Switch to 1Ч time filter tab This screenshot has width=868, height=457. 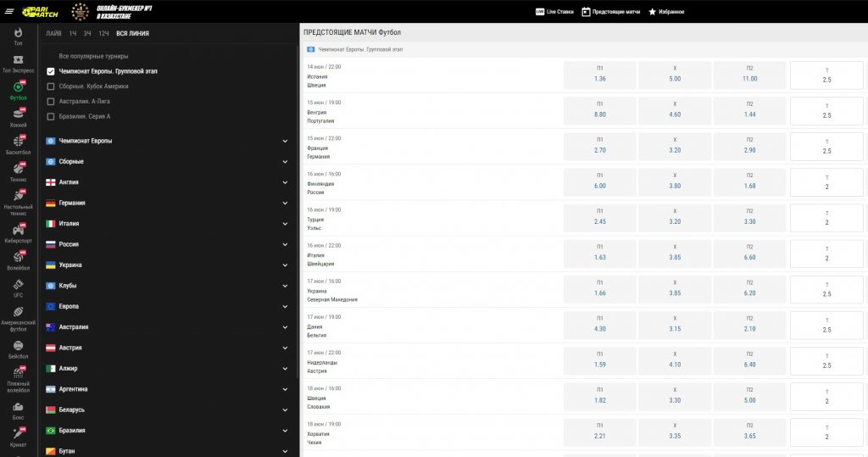(x=73, y=34)
